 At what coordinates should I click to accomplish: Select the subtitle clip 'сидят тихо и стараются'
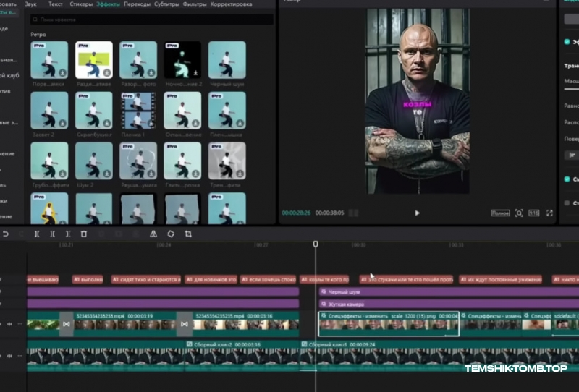146,279
